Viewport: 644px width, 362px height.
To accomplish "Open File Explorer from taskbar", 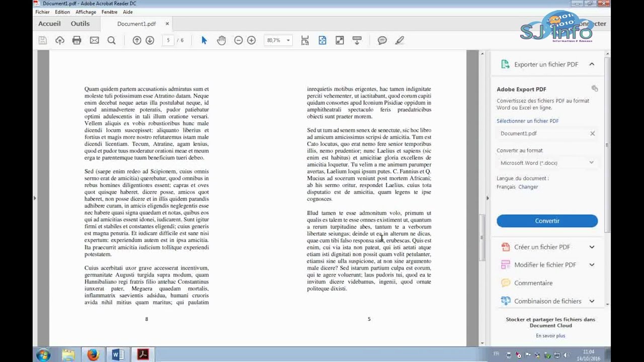I will [68, 355].
